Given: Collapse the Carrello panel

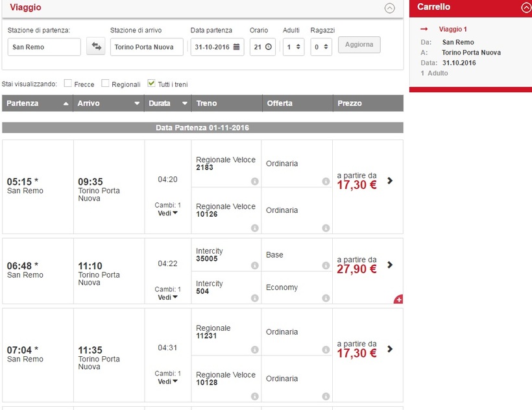Looking at the screenshot, I should [x=526, y=8].
